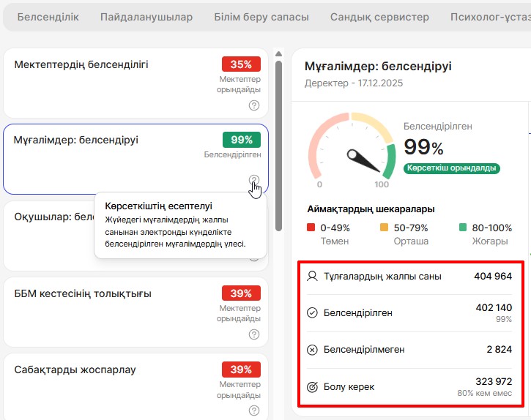Click target icon beside Болу керек
The width and height of the screenshot is (531, 420).
[x=312, y=387]
